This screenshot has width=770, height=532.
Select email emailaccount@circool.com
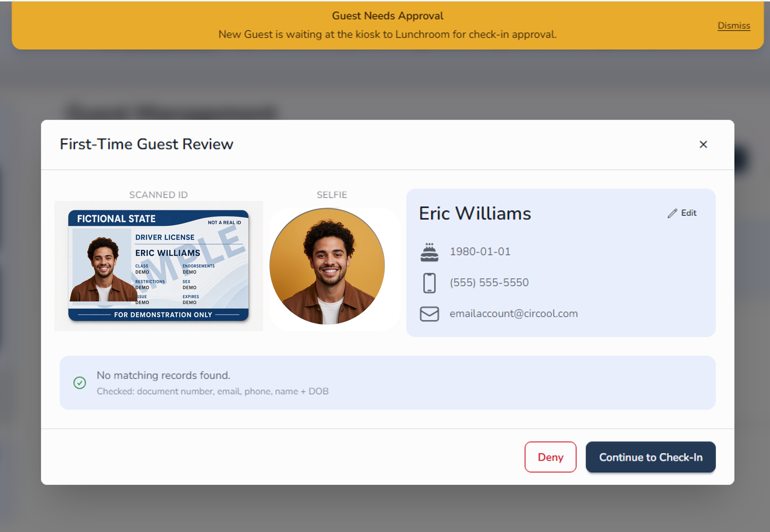point(514,314)
